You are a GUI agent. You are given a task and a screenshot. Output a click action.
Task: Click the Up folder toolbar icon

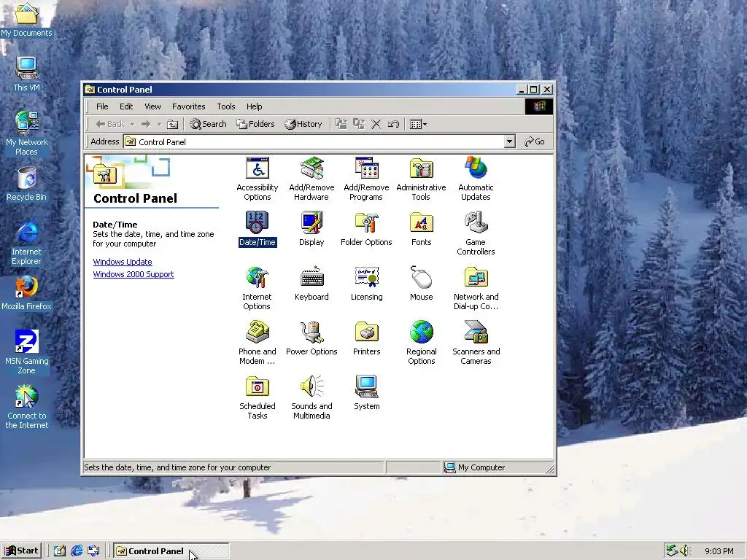172,124
